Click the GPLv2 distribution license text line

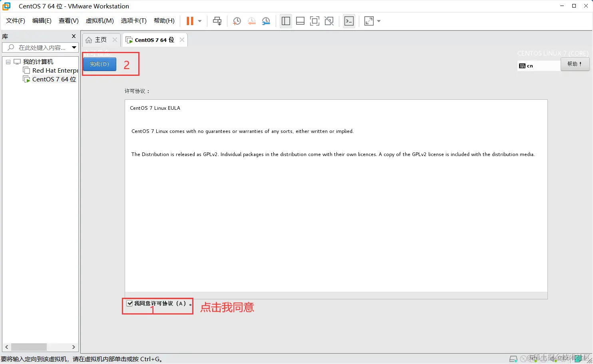tap(333, 154)
